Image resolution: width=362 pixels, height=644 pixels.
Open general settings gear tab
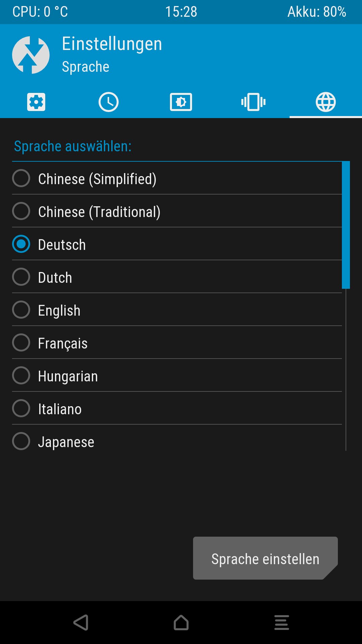coord(36,102)
